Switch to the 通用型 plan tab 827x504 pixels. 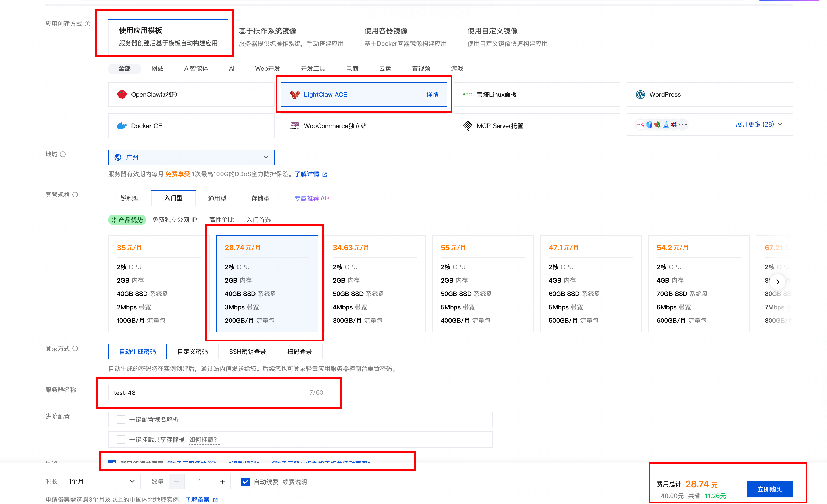pos(217,198)
